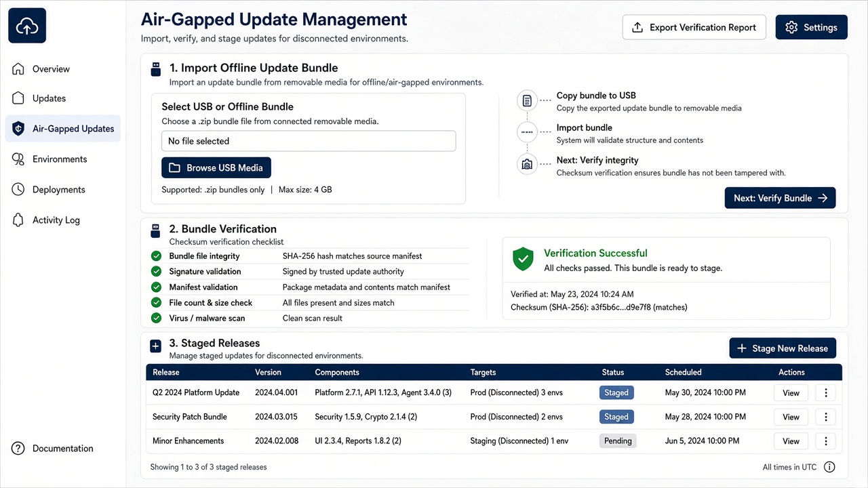This screenshot has width=868, height=488.
Task: View the Q2 2024 Platform Update release
Action: 791,392
